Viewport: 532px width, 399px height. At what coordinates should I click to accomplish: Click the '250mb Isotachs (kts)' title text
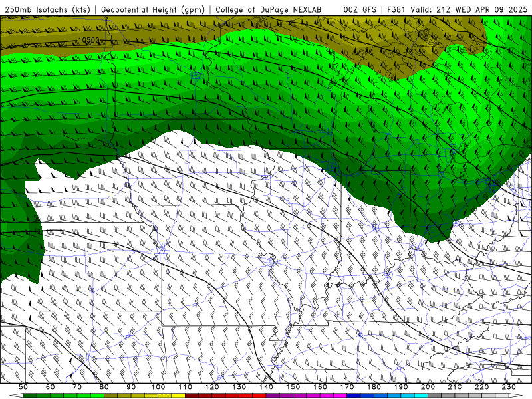pyautogui.click(x=47, y=9)
